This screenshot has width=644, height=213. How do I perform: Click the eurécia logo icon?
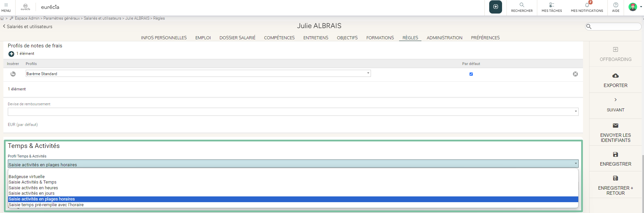point(25,7)
